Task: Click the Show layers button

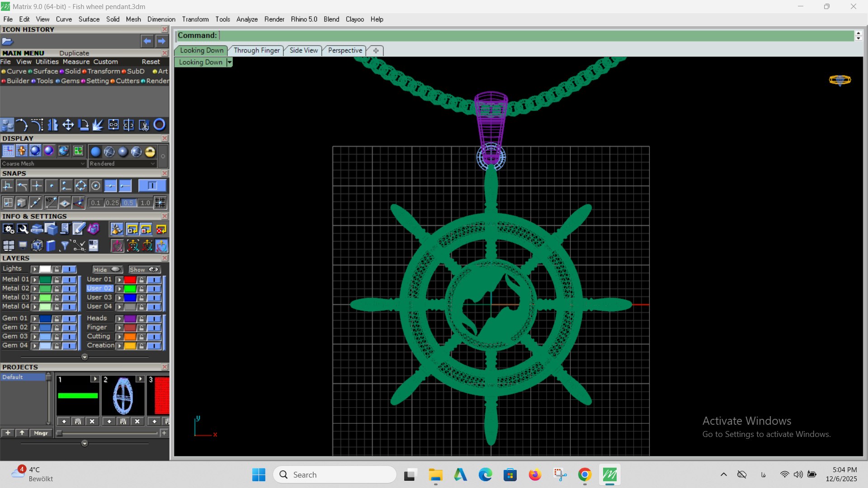Action: [144, 269]
